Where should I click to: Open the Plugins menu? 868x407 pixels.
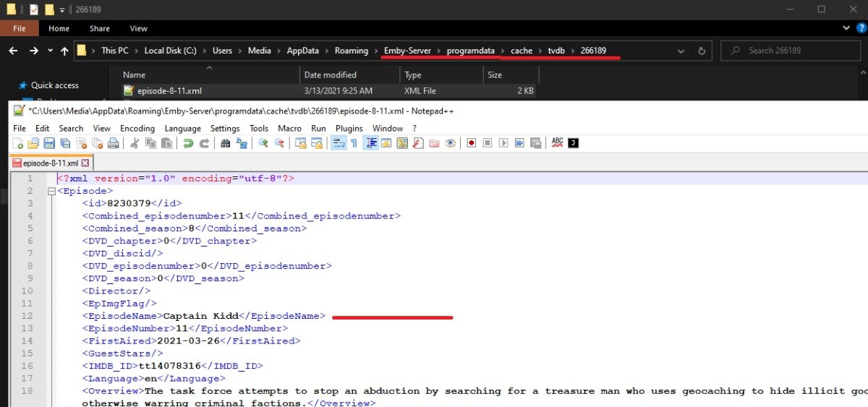pyautogui.click(x=349, y=128)
